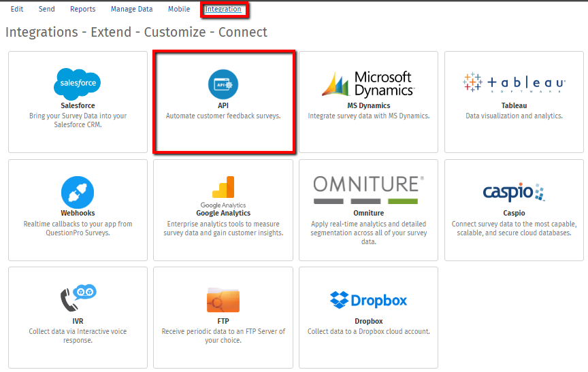Click the 'Integrations - Extend - Customize - Connect' heading

pos(136,32)
